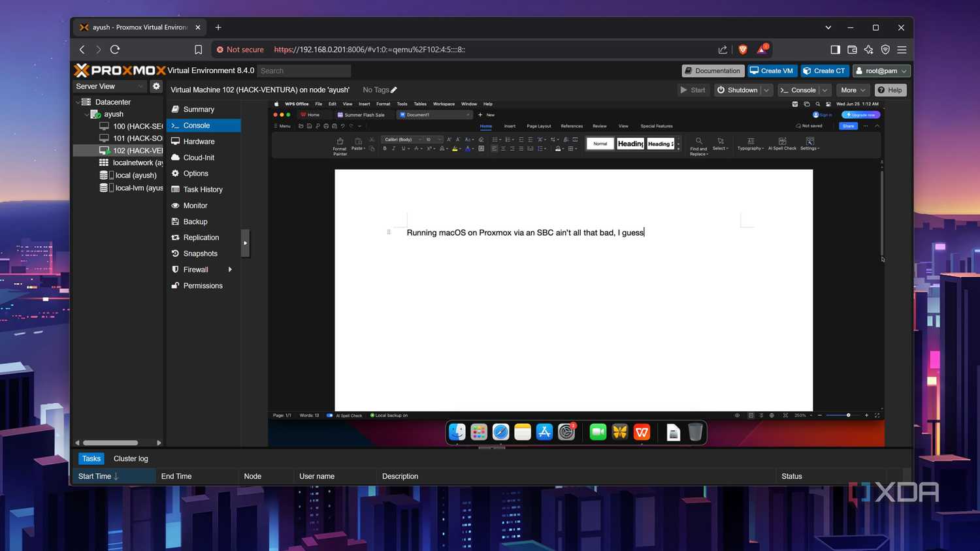Edit the VM tags pencil icon
The height and width of the screenshot is (551, 980).
(394, 90)
